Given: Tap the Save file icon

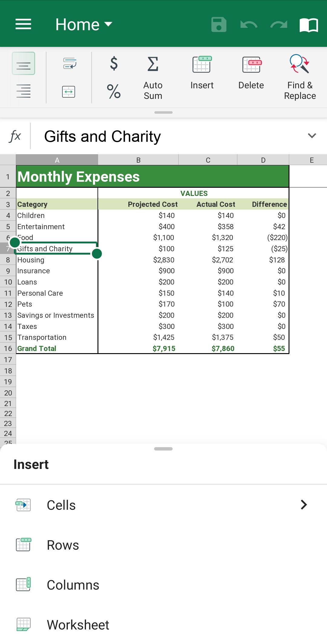Looking at the screenshot, I should 219,24.
